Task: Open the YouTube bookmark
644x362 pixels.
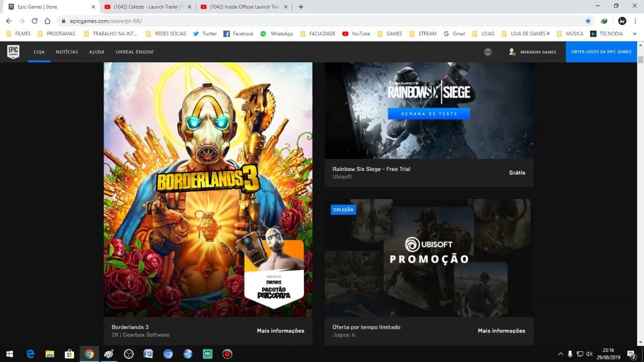Action: pos(356,34)
